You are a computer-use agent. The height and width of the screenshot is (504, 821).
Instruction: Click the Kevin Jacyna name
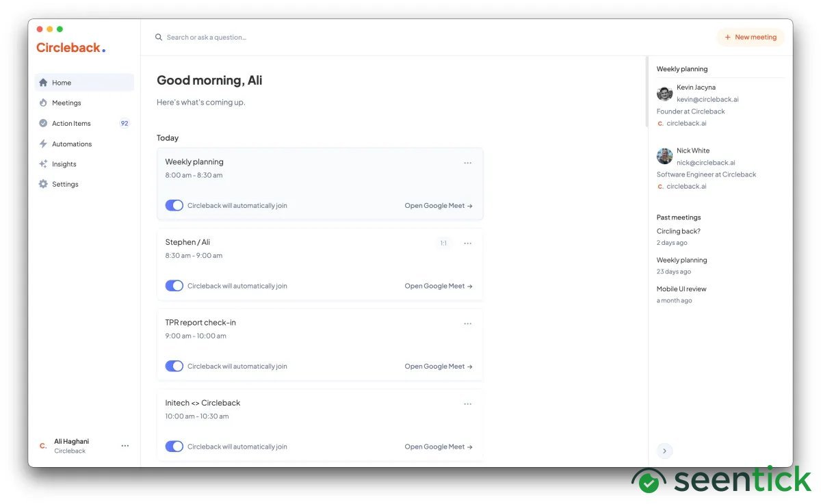pyautogui.click(x=696, y=88)
